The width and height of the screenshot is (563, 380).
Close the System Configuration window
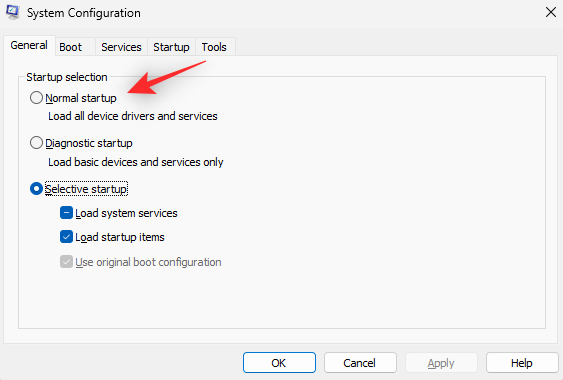(x=551, y=12)
